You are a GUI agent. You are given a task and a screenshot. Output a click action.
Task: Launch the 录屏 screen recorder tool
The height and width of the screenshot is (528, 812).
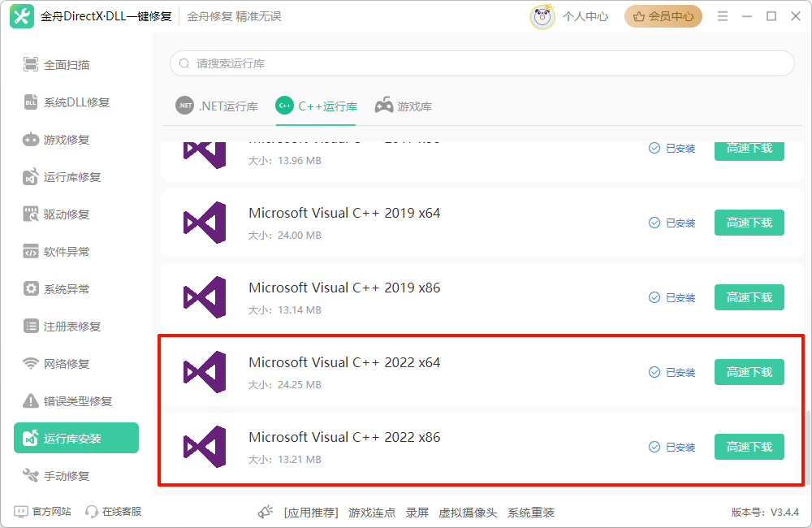pyautogui.click(x=417, y=513)
